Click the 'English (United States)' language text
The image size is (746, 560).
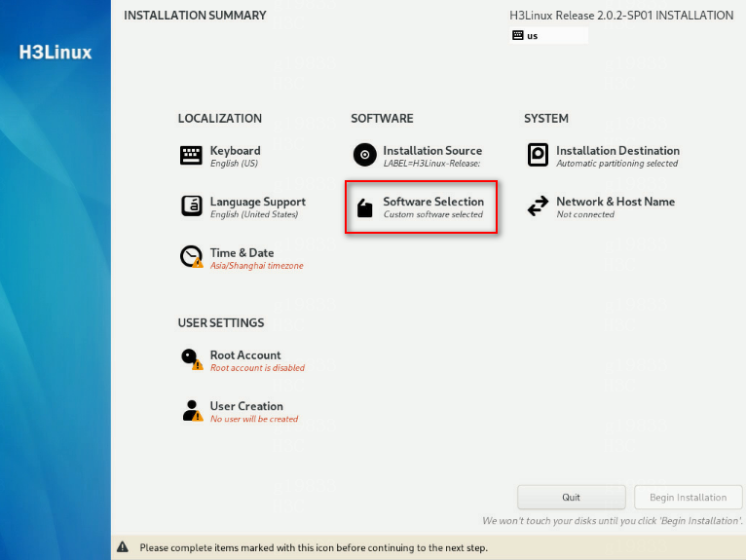tap(254, 214)
